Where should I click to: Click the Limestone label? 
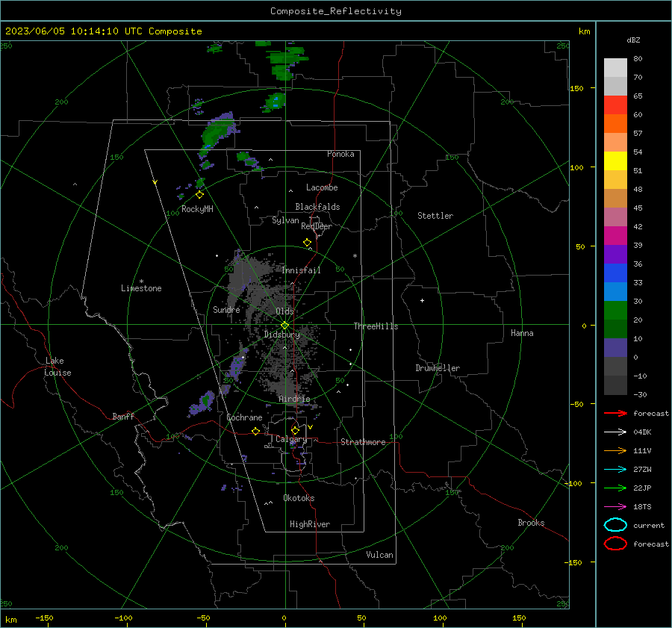[141, 288]
